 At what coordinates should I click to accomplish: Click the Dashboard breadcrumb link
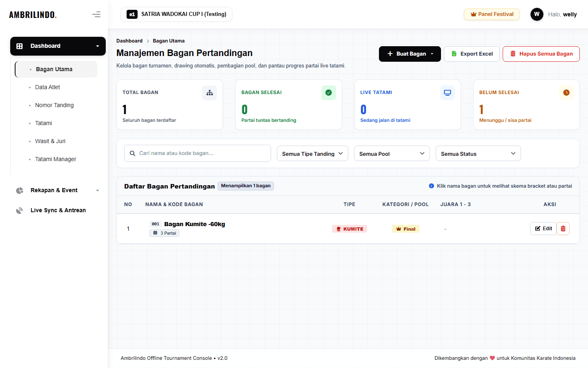click(129, 41)
